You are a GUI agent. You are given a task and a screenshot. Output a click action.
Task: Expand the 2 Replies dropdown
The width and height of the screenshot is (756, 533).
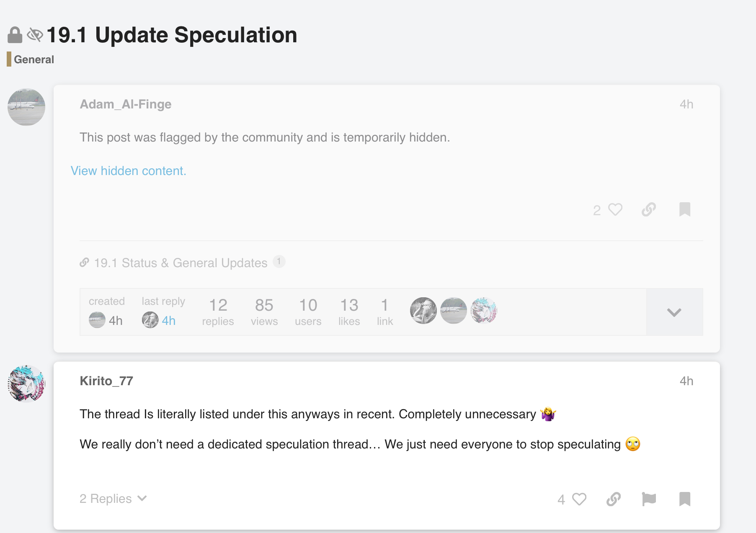click(x=113, y=499)
